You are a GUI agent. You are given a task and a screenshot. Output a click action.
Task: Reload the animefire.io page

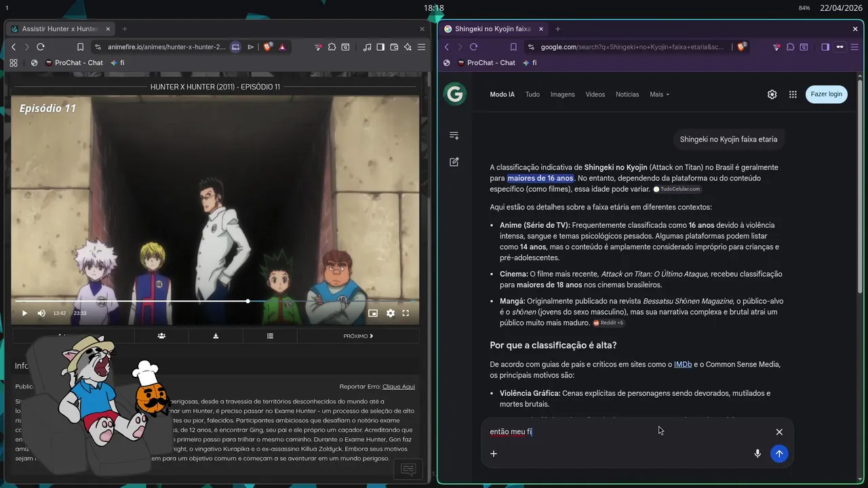point(41,47)
